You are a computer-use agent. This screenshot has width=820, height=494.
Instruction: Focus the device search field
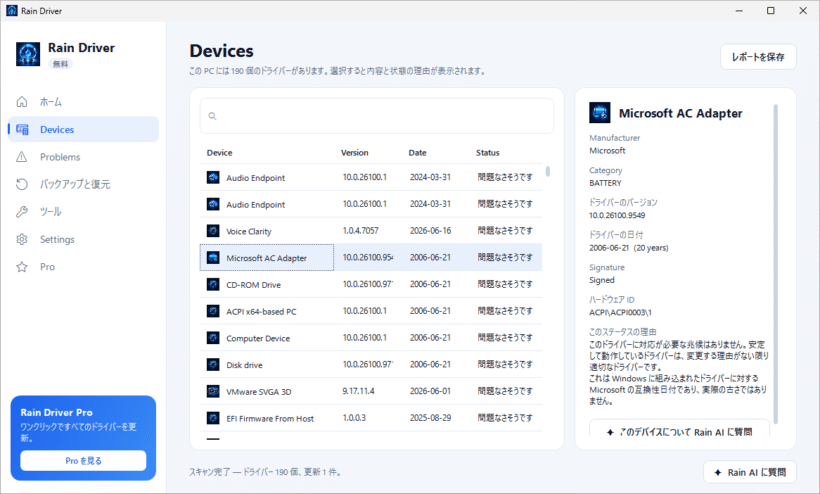(x=377, y=116)
